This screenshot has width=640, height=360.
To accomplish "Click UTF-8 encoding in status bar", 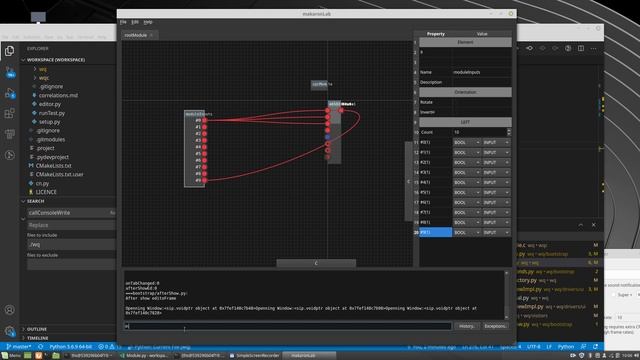I will click(x=533, y=347).
